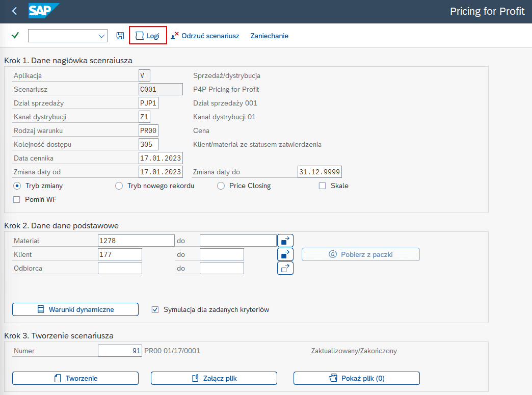Save using the floppy disk icon
The image size is (532, 395).
tap(120, 36)
